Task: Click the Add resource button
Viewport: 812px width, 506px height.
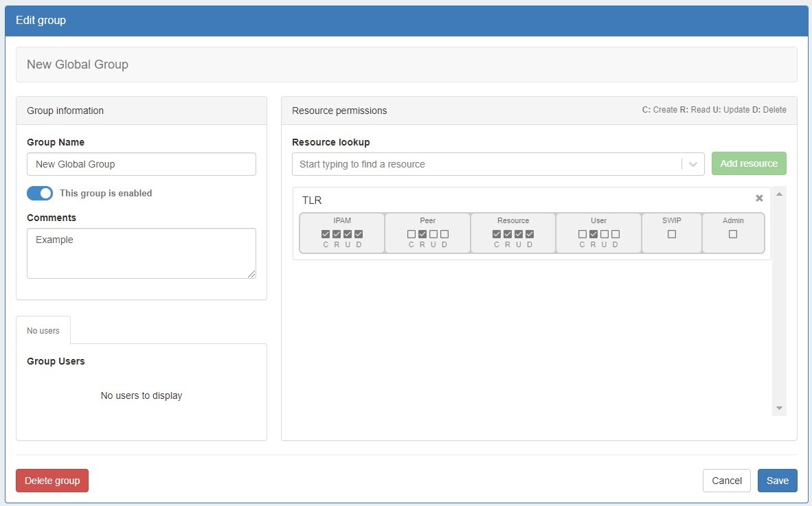Action: [x=749, y=163]
